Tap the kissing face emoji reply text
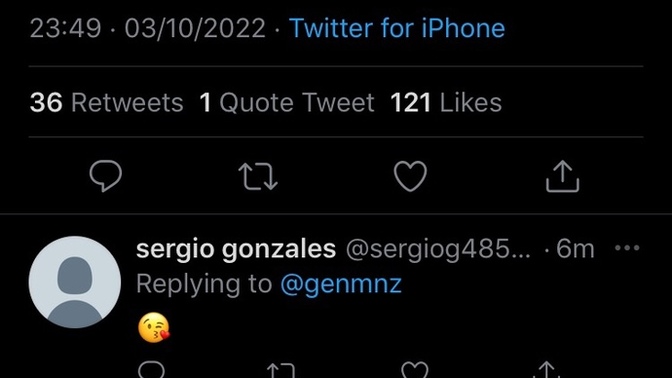Image resolution: width=672 pixels, height=378 pixels. 154,328
